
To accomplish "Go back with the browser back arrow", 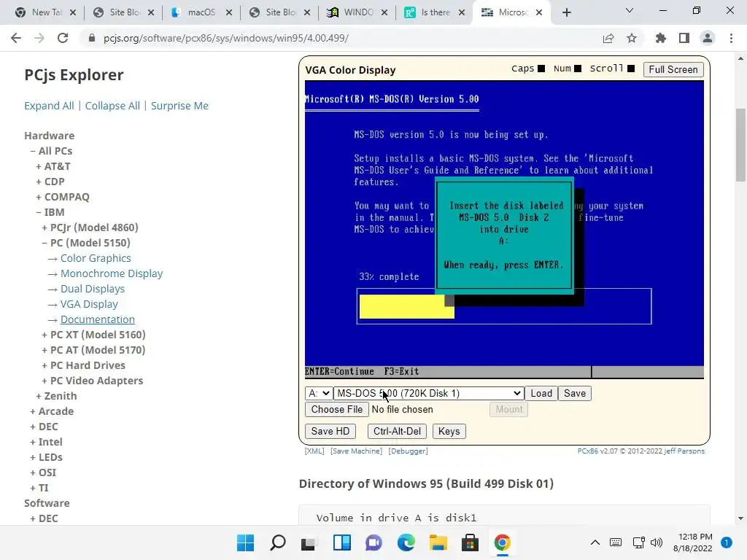I will (x=16, y=38).
